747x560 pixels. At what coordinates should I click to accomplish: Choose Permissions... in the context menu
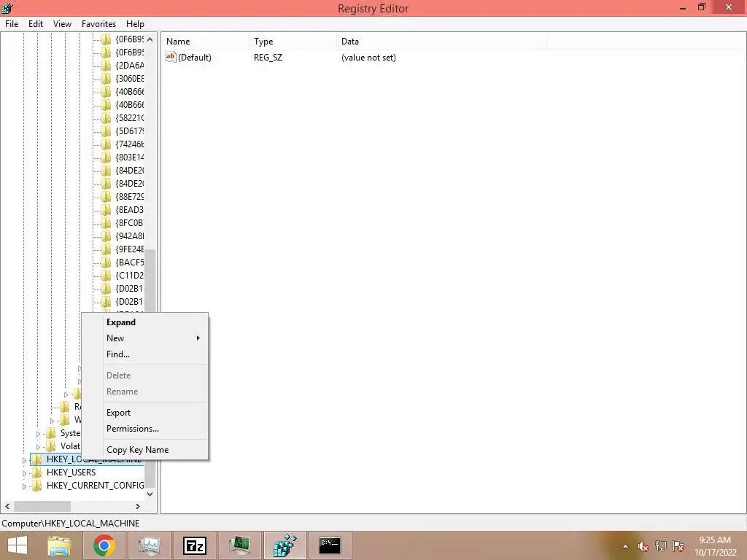click(x=145, y=429)
